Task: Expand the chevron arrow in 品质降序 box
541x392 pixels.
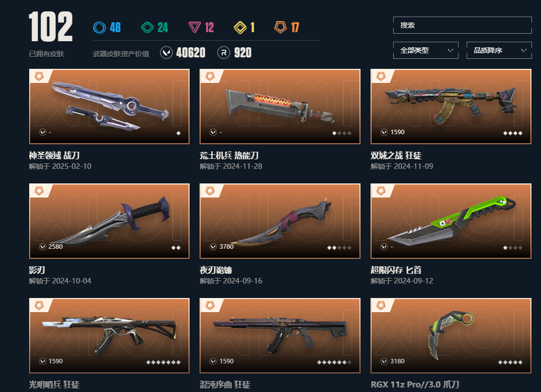Action: pos(524,50)
